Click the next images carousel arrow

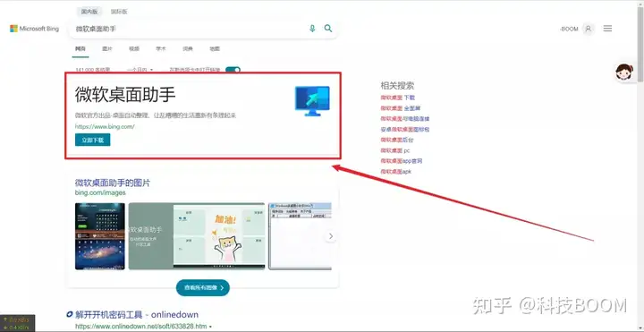pos(331,236)
